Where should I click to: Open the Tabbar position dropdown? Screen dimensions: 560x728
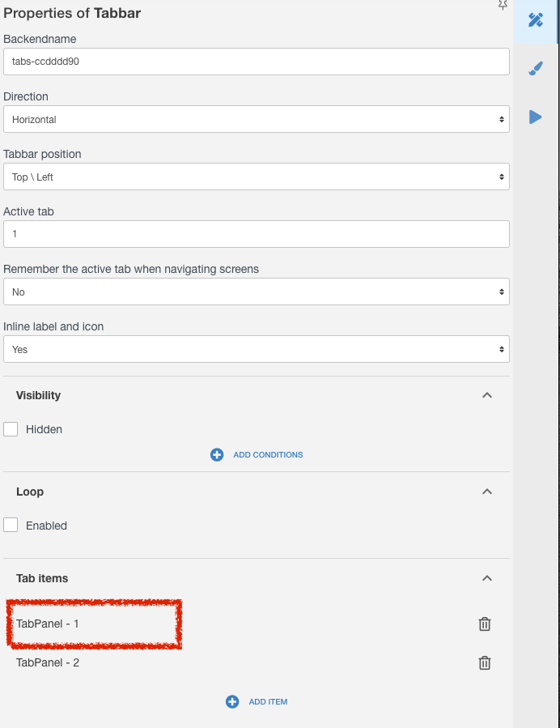click(x=256, y=177)
